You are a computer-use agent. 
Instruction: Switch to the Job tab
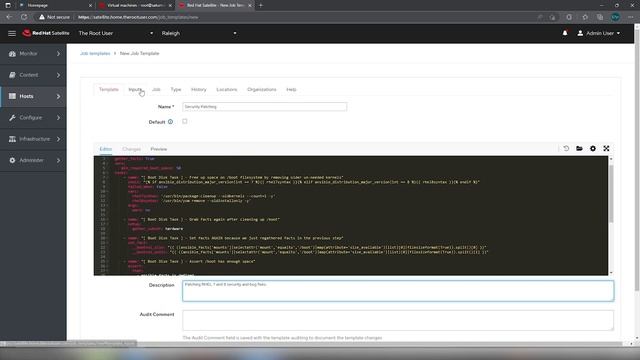(156, 89)
